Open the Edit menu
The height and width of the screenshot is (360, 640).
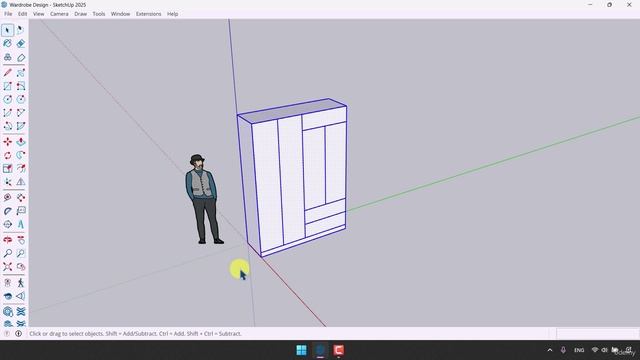tap(22, 14)
